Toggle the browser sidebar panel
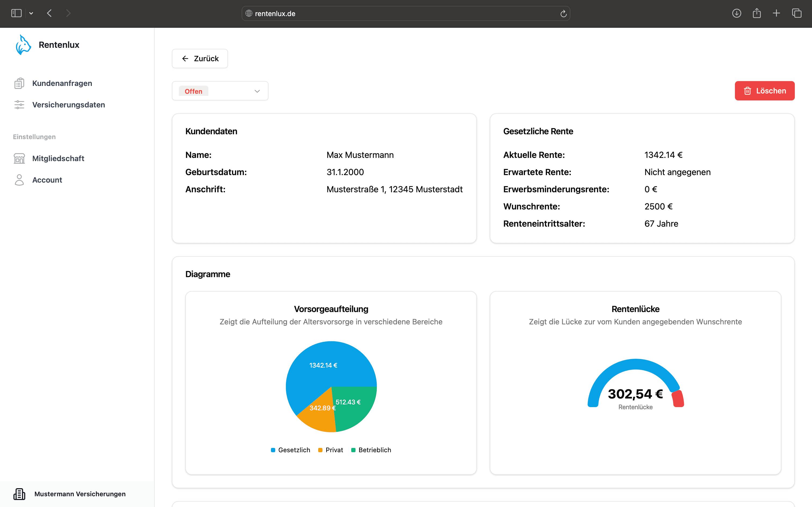Screen dimensions: 812x507 point(16,13)
